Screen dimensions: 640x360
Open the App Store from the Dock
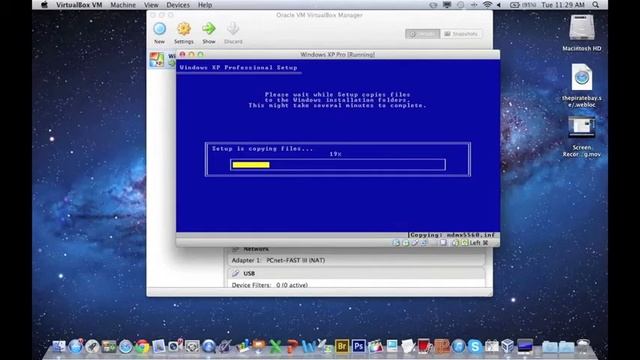coord(76,347)
